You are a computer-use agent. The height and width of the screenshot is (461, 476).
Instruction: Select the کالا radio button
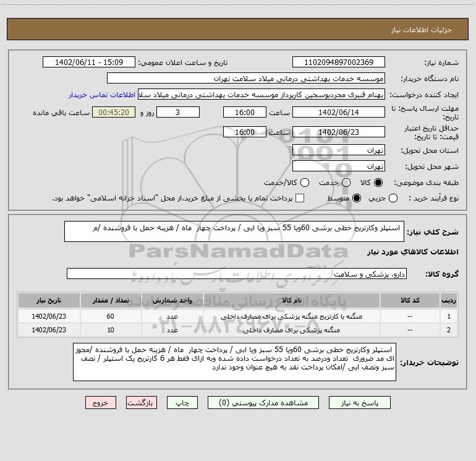378,183
